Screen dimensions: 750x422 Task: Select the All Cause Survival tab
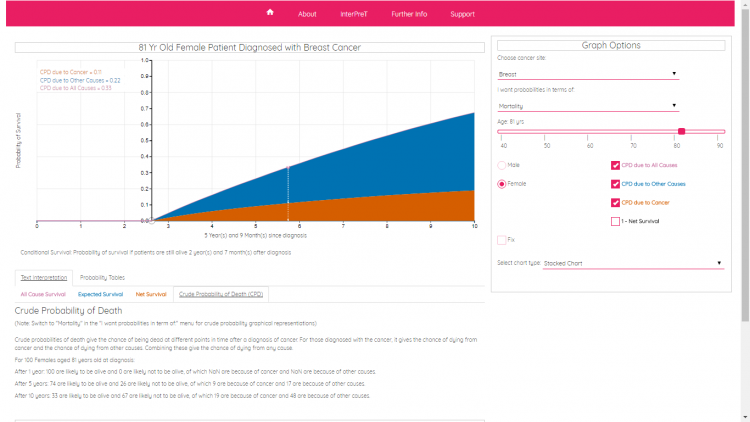44,294
